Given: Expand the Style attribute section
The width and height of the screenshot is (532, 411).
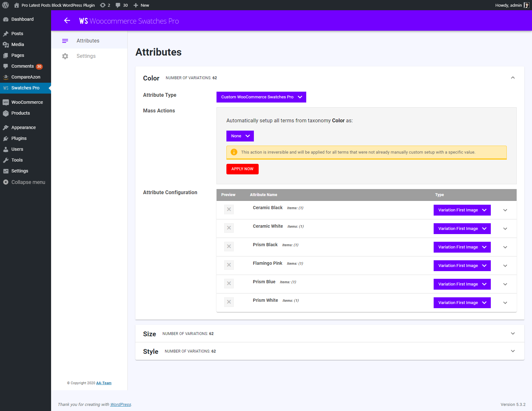Looking at the screenshot, I should (513, 351).
